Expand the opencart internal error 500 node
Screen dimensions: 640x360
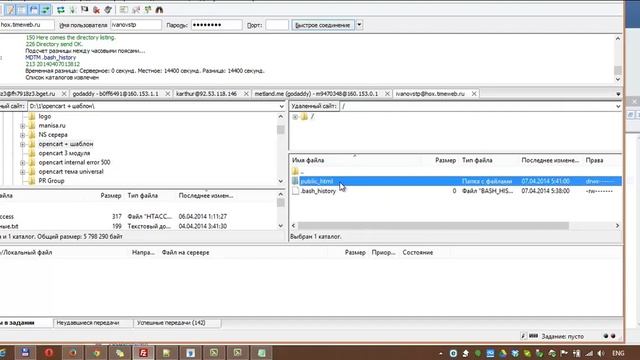click(23, 162)
